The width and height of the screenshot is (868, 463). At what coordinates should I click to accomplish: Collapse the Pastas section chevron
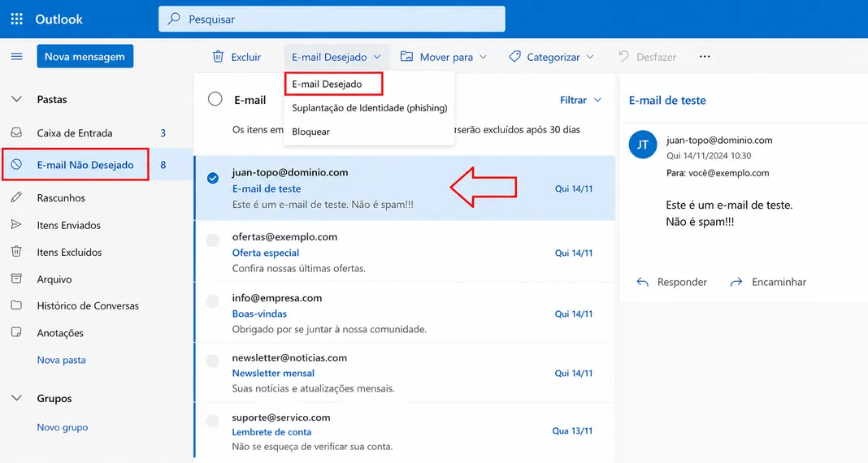coord(16,99)
